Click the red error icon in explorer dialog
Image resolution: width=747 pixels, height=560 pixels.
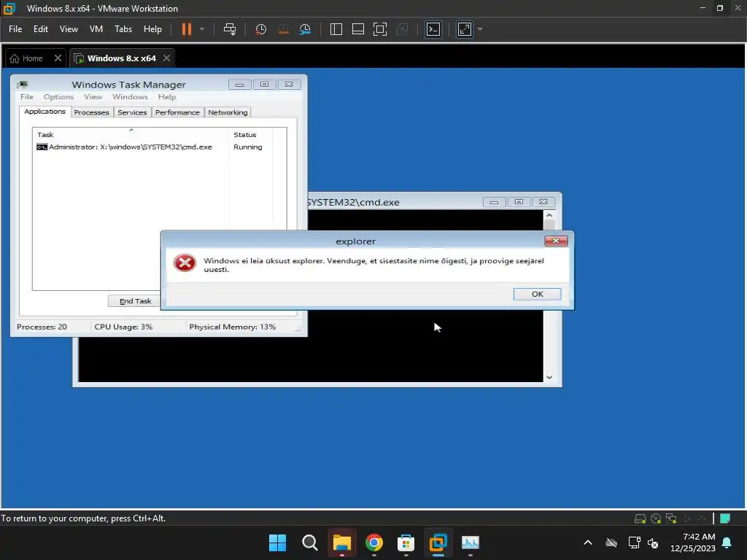[x=185, y=262]
